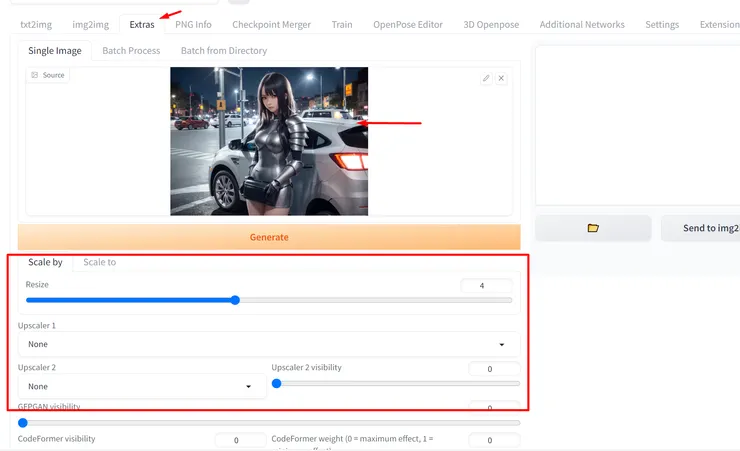
Task: Click the pencil edit icon on source image
Action: coord(486,78)
